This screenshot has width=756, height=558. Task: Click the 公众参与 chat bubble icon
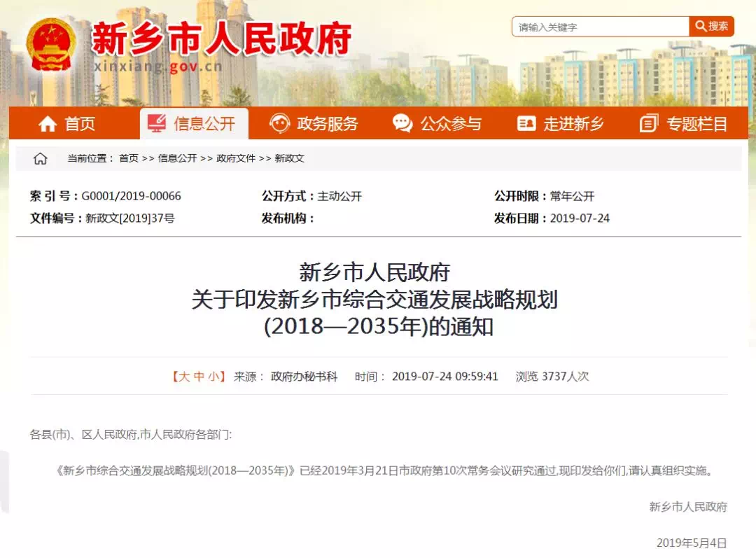(x=402, y=124)
